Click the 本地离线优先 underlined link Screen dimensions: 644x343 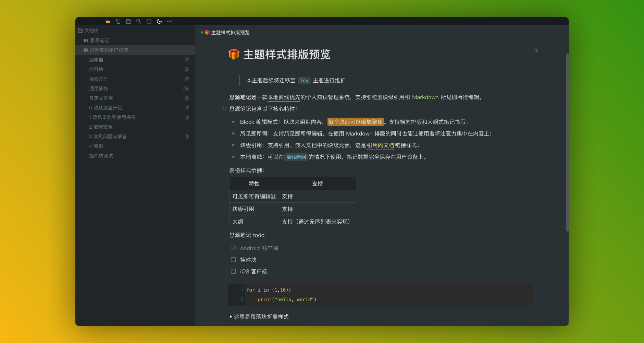(284, 97)
